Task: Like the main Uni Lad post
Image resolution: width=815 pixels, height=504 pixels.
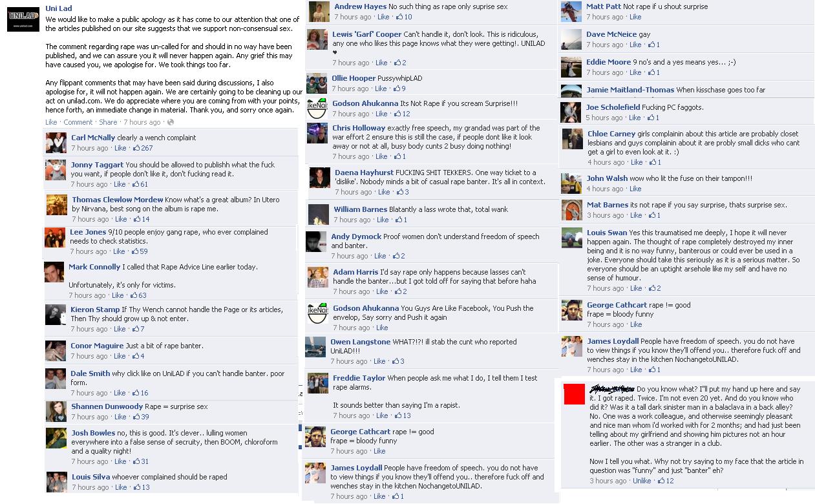Action: pyautogui.click(x=51, y=122)
